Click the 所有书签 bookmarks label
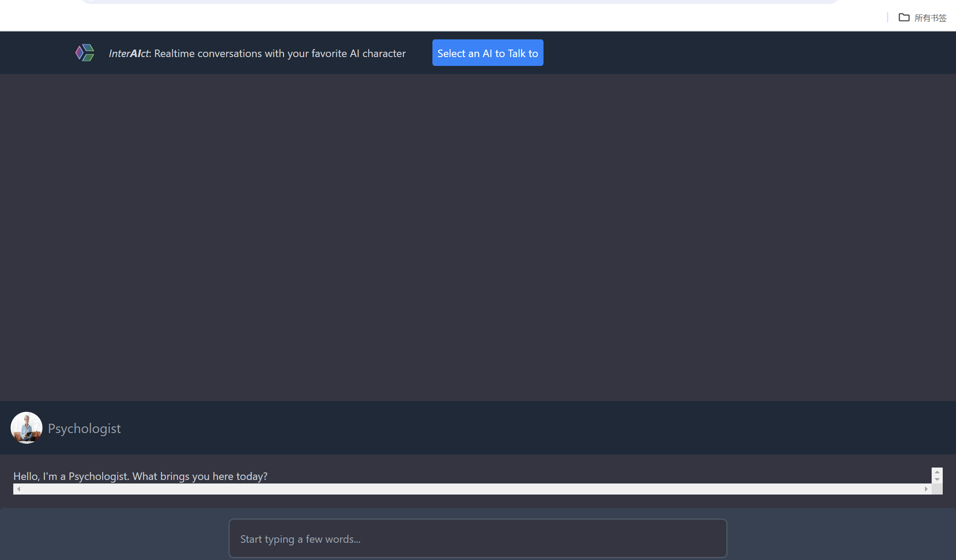This screenshot has width=956, height=560. pos(930,18)
